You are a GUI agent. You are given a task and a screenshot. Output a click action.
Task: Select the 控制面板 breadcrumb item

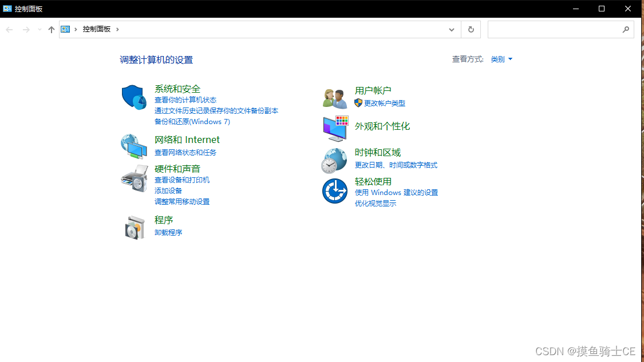[97, 29]
